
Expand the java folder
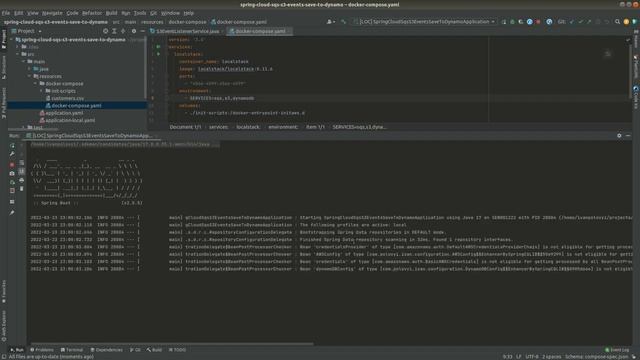29,69
